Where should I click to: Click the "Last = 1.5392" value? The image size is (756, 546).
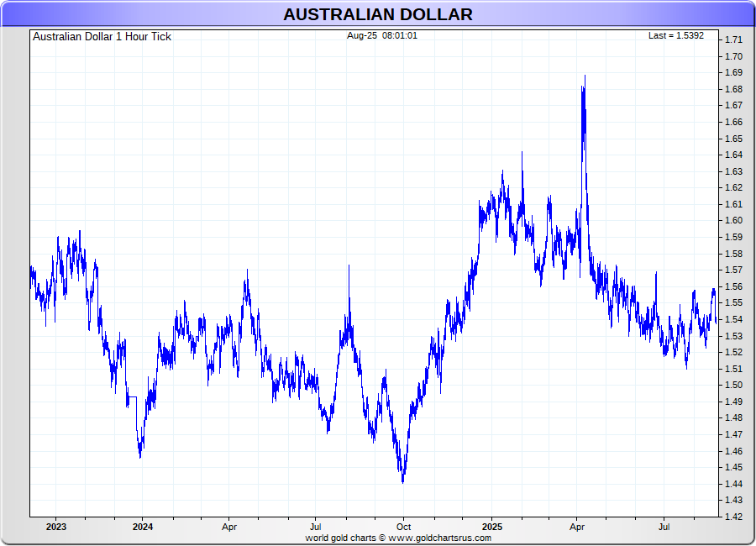pyautogui.click(x=675, y=36)
